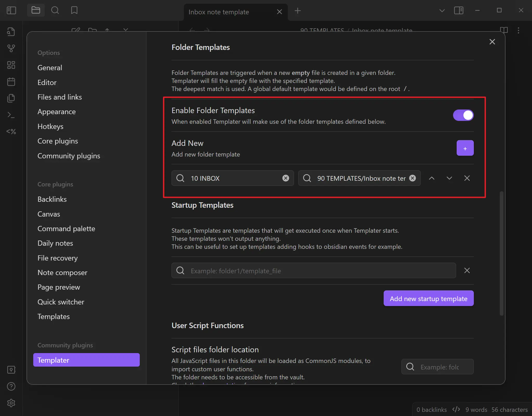Close the settings dialog with X
532x416 pixels.
click(x=492, y=42)
